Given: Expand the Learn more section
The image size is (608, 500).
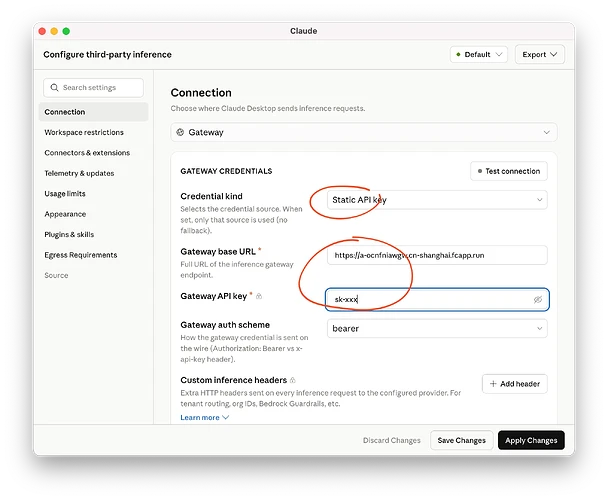Looking at the screenshot, I should [204, 417].
